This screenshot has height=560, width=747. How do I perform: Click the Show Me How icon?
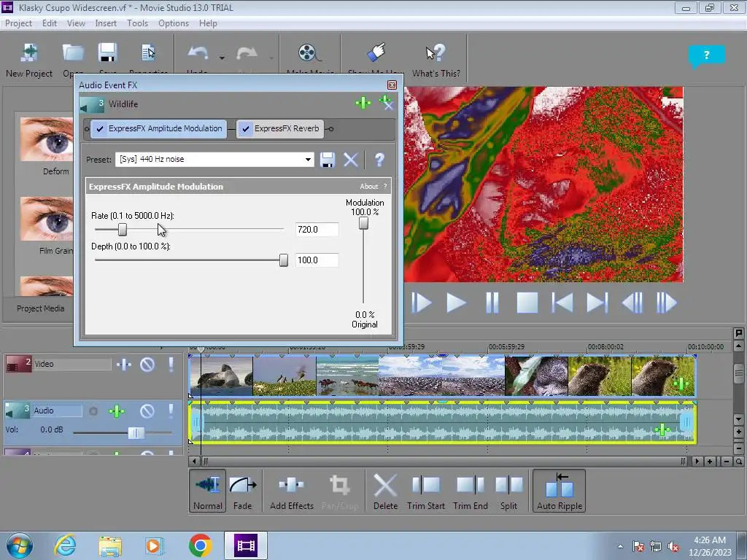pos(376,52)
